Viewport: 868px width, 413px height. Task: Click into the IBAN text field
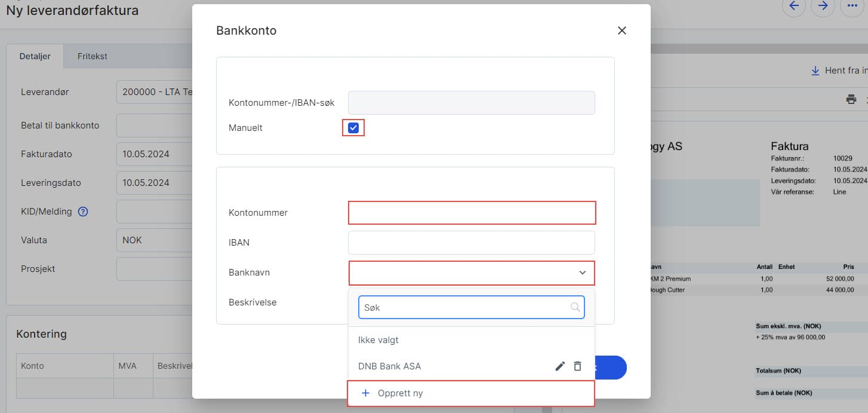pos(472,243)
